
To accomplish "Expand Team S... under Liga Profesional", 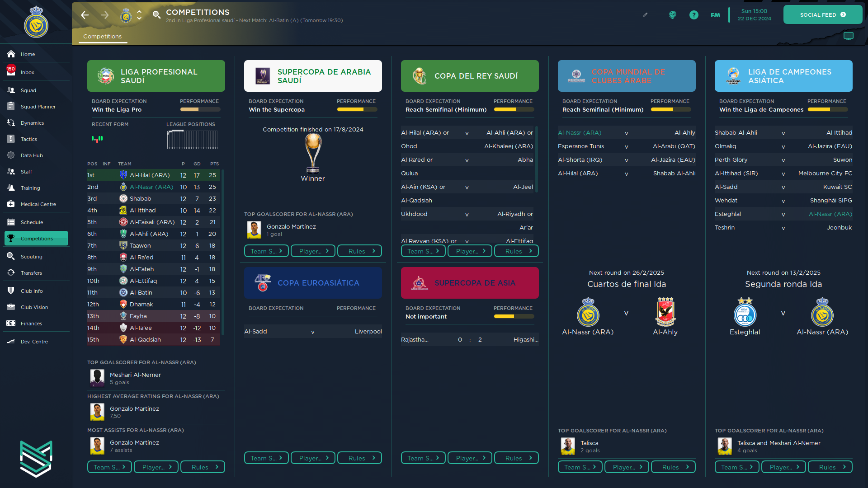I will point(109,467).
